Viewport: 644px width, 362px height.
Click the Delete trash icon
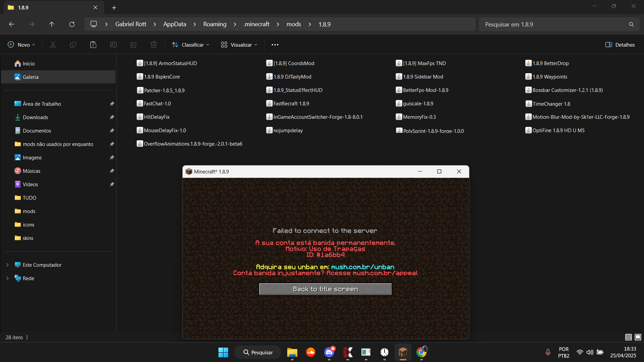tap(154, 45)
